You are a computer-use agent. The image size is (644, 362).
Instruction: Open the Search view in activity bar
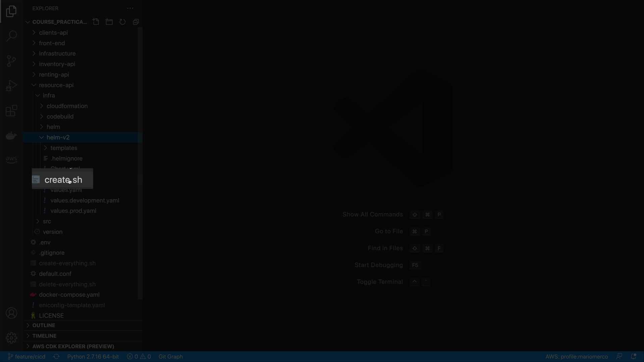point(11,36)
